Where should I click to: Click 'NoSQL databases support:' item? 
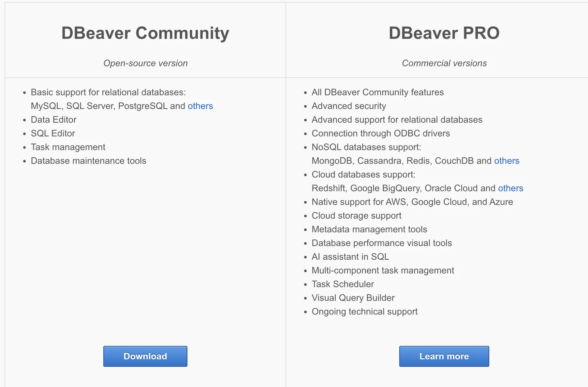366,147
